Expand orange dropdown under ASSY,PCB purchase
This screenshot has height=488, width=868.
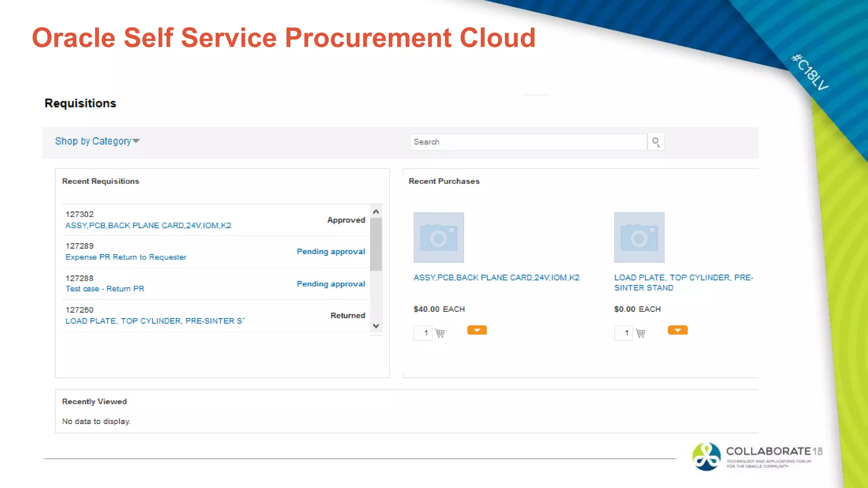477,330
